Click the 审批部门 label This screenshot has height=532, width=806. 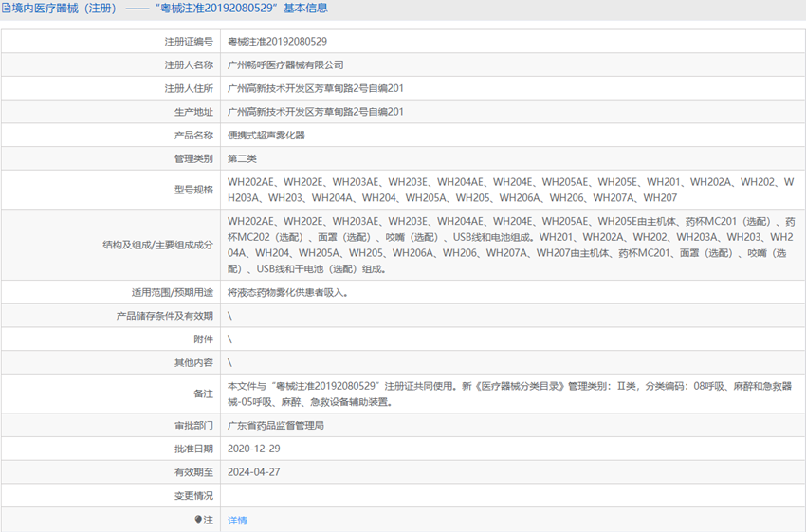pyautogui.click(x=193, y=426)
